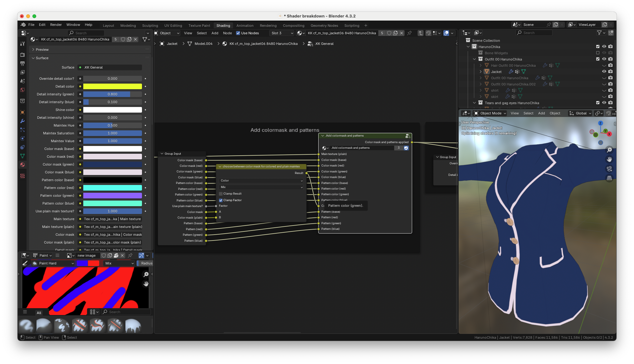
Task: Hide the Jacket object with eye icon
Action: coord(604,71)
